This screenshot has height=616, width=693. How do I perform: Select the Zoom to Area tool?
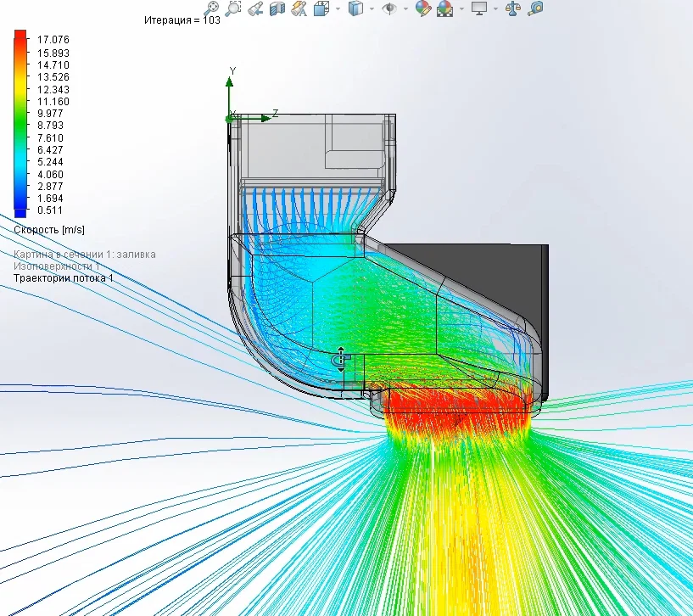click(x=233, y=8)
